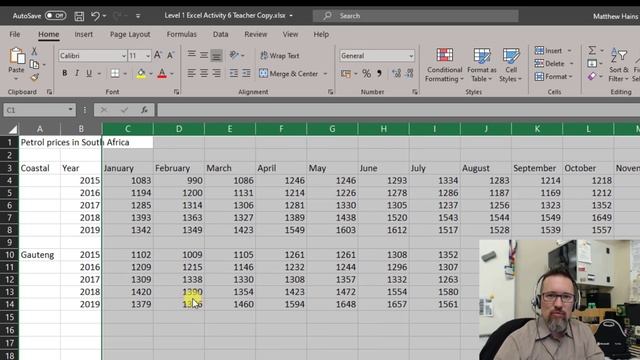The height and width of the screenshot is (360, 640).
Task: Toggle Wrap Text
Action: [280, 56]
